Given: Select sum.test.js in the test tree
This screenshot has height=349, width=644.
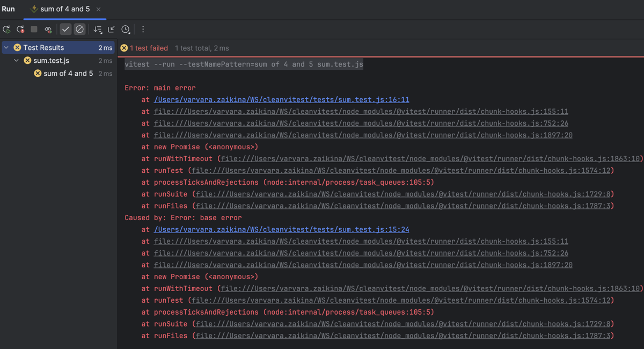Looking at the screenshot, I should tap(51, 61).
